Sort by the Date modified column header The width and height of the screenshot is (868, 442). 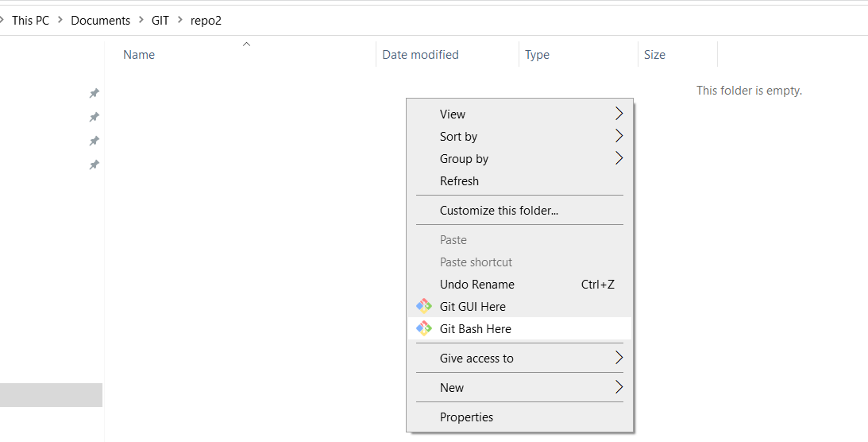click(420, 55)
